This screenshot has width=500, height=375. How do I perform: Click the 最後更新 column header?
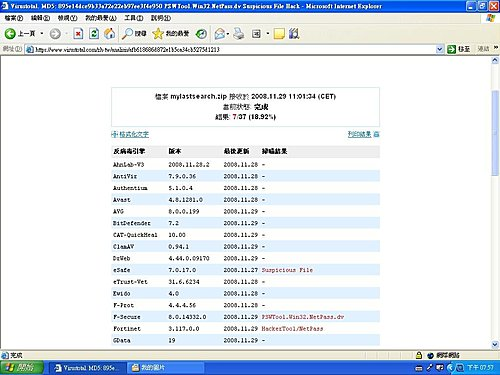point(236,151)
